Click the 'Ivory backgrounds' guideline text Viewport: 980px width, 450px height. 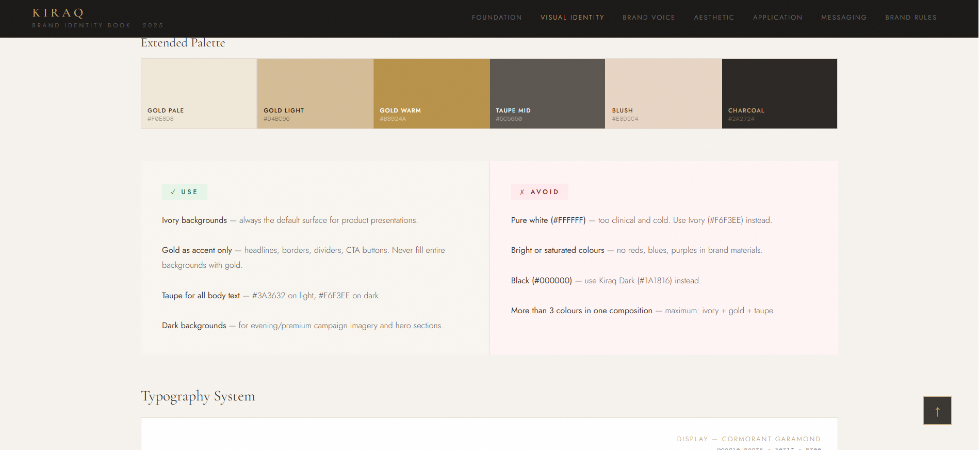pos(194,220)
